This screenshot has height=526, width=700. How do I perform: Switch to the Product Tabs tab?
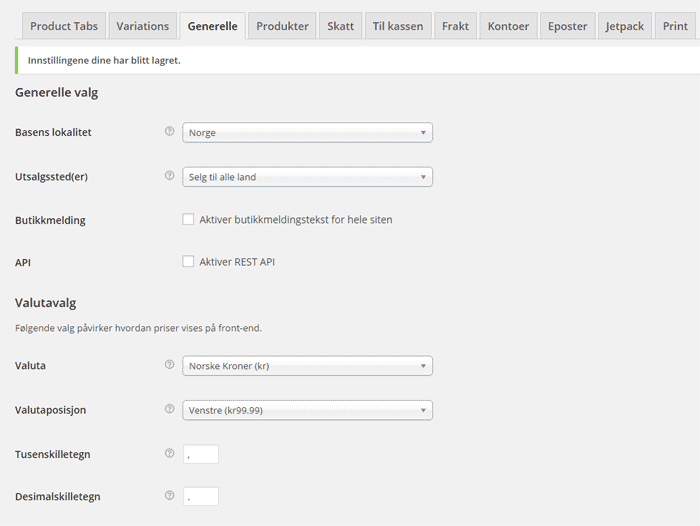[x=64, y=26]
